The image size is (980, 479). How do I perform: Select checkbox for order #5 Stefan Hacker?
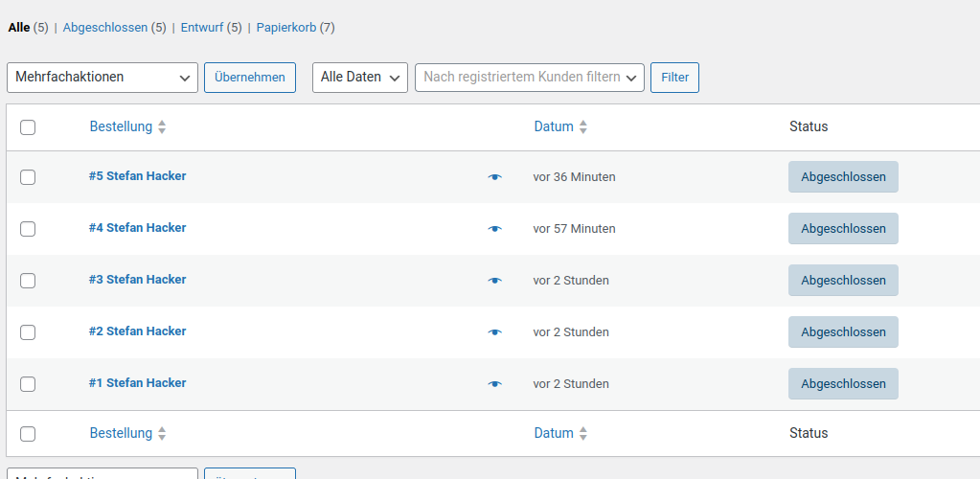pyautogui.click(x=28, y=177)
